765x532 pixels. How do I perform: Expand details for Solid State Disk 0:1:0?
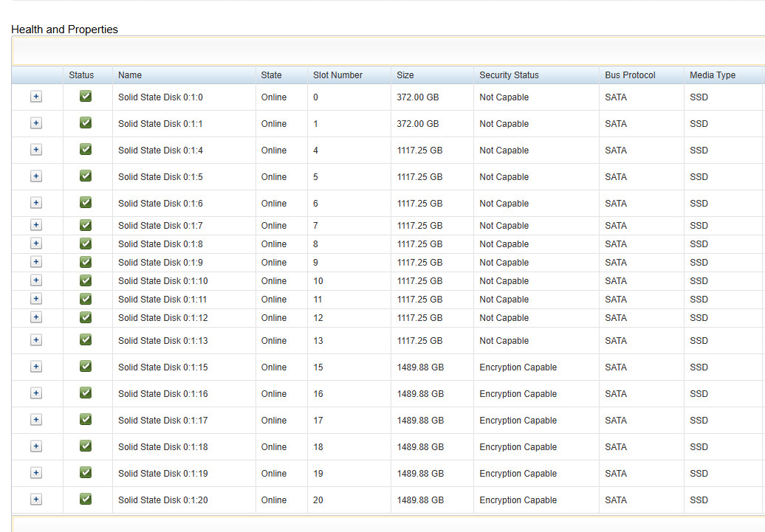(x=36, y=97)
